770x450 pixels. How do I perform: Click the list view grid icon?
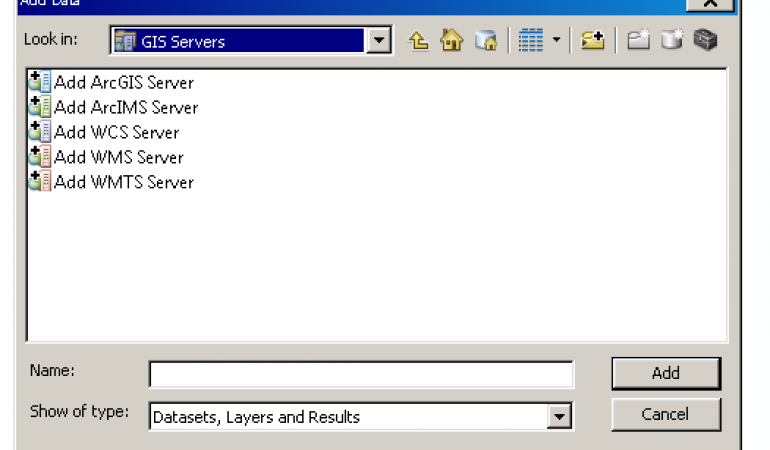(x=531, y=40)
